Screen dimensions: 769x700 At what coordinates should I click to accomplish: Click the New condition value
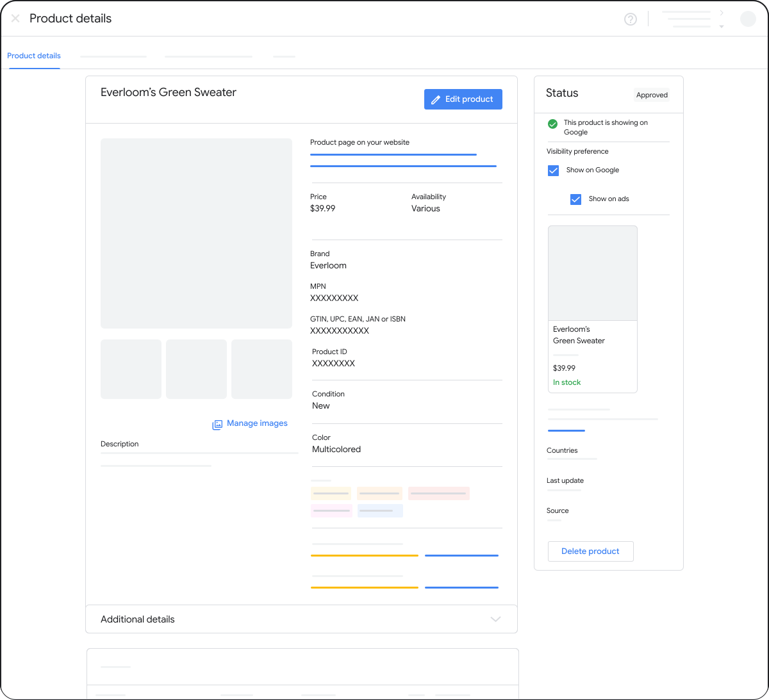[321, 406]
